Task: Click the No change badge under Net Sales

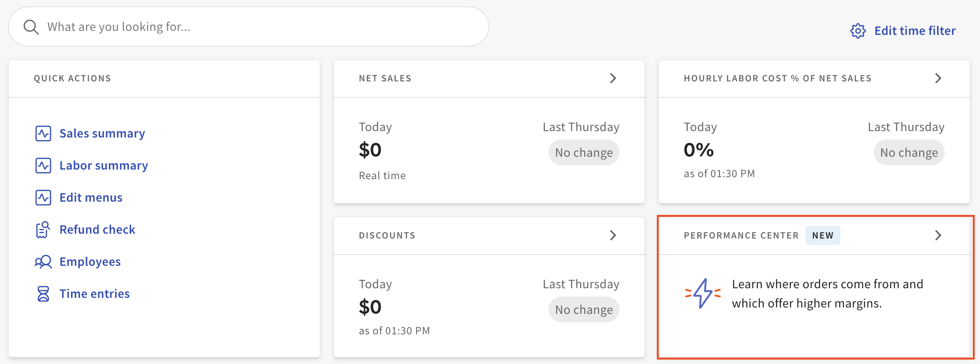Action: (583, 152)
